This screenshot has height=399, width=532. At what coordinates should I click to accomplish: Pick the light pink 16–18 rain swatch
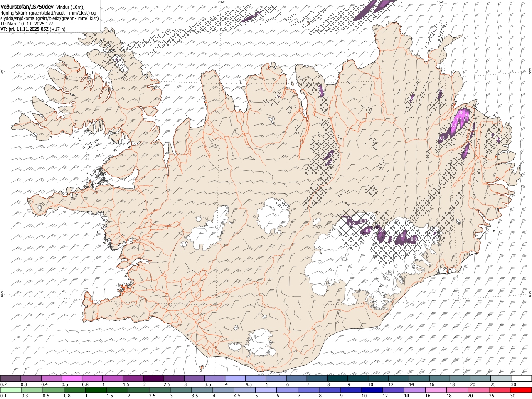[x=436, y=390]
